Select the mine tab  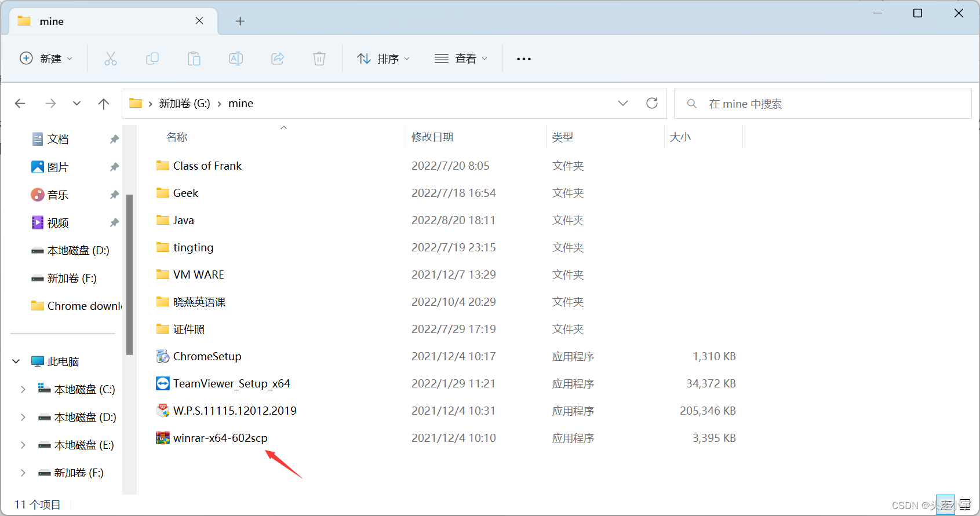pos(114,21)
